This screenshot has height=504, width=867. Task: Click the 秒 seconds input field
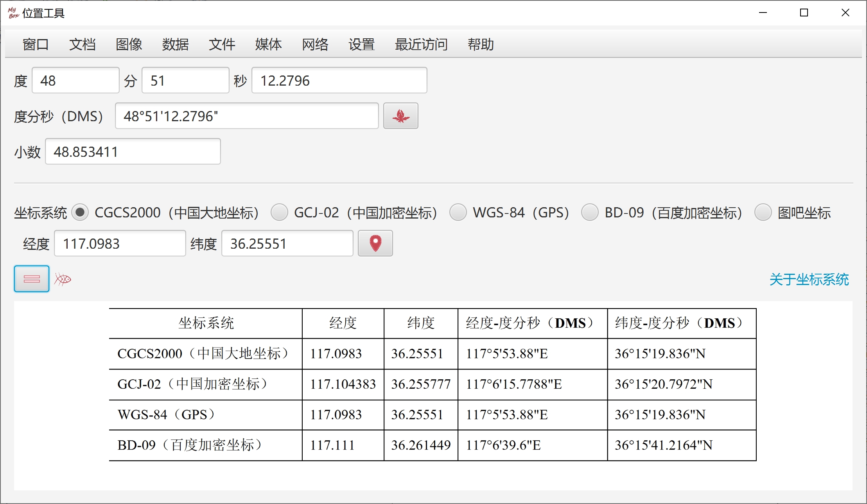pyautogui.click(x=339, y=80)
